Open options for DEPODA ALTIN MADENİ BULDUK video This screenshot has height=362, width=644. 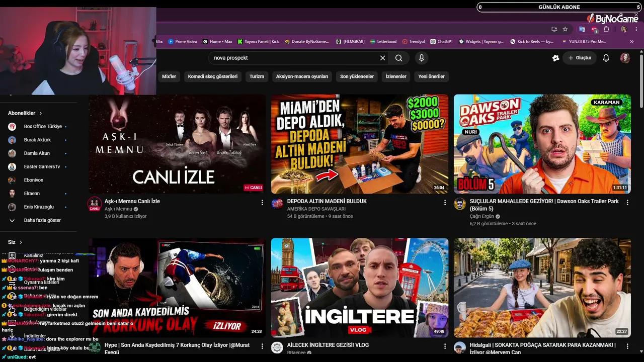[x=445, y=202]
